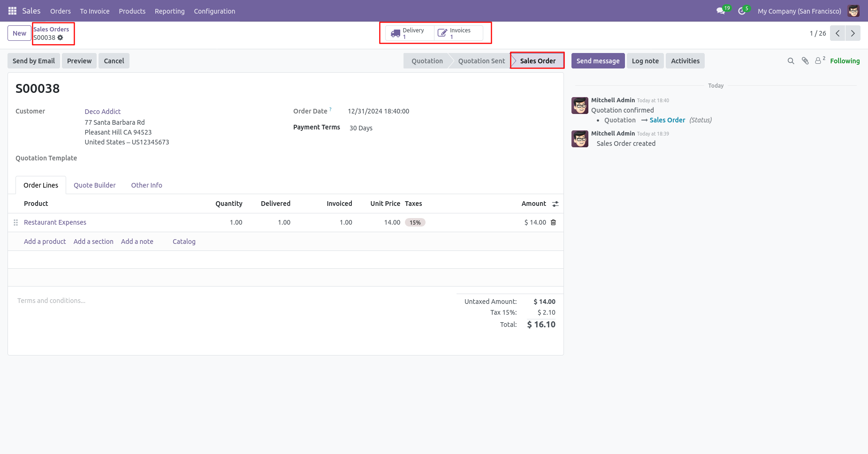Open the Reporting menu
Screen dimensions: 868x454
pyautogui.click(x=170, y=11)
